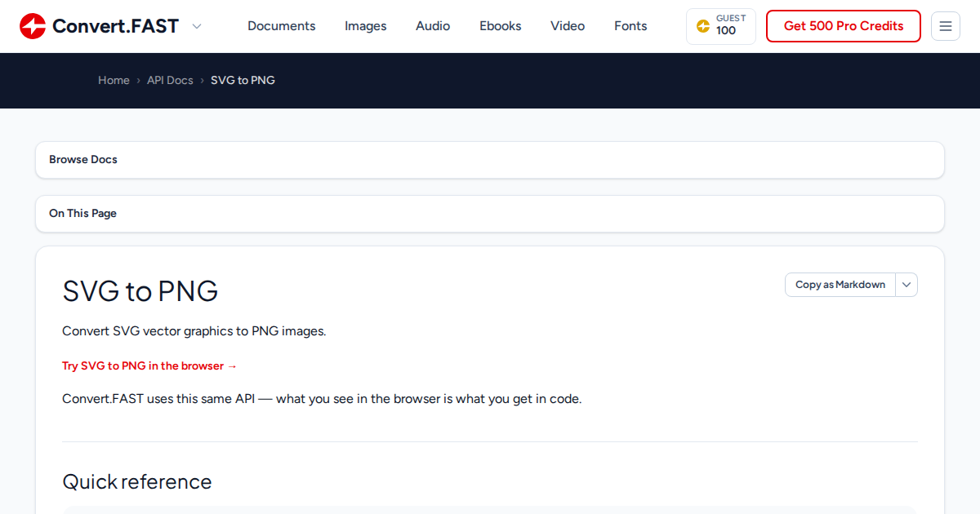Expand the Browse Docs panel
980x514 pixels.
pyautogui.click(x=490, y=160)
